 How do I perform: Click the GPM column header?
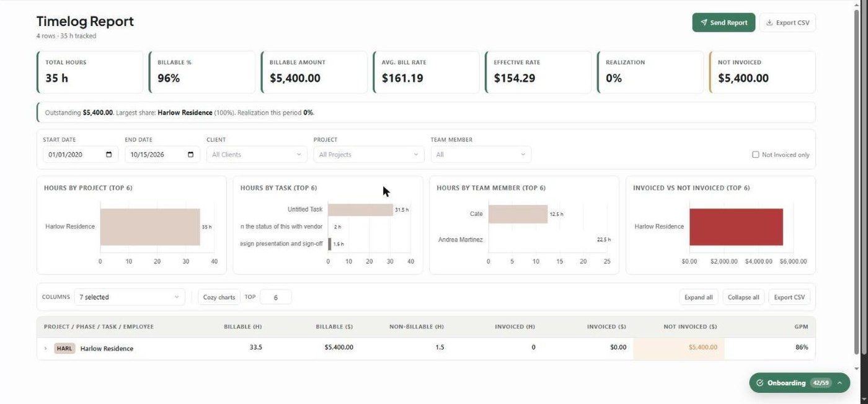[801, 326]
